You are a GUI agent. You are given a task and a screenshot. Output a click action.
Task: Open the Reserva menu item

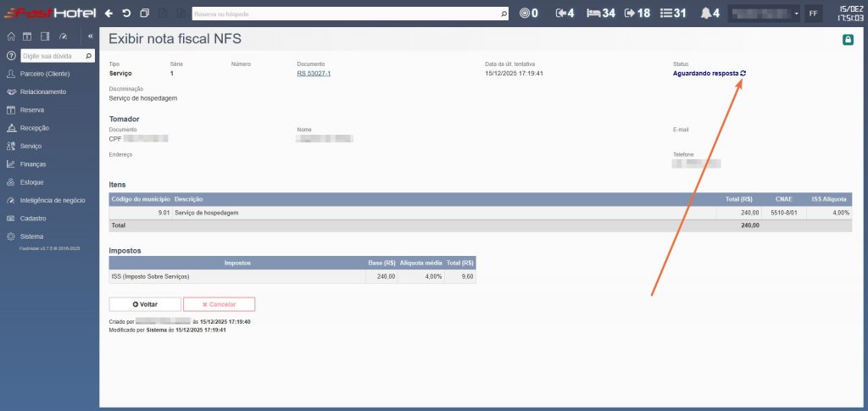click(32, 110)
